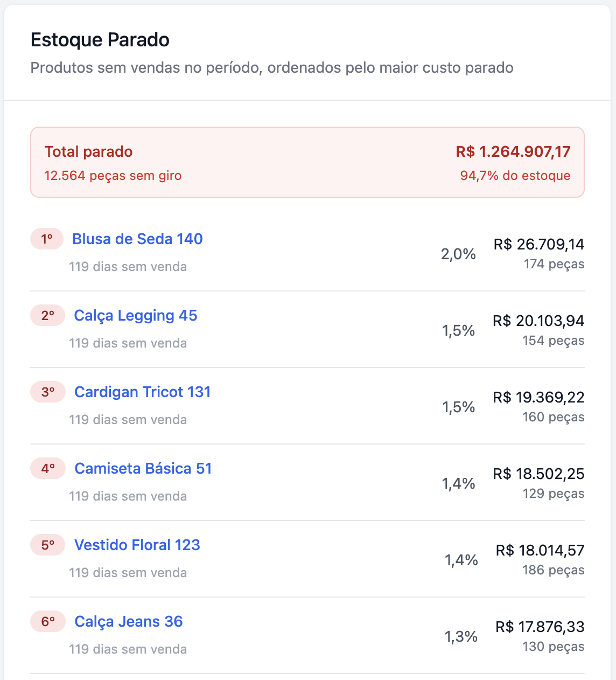Screen dimensions: 616x680
Task: Click the 94,7% do estoque text
Action: point(515,176)
